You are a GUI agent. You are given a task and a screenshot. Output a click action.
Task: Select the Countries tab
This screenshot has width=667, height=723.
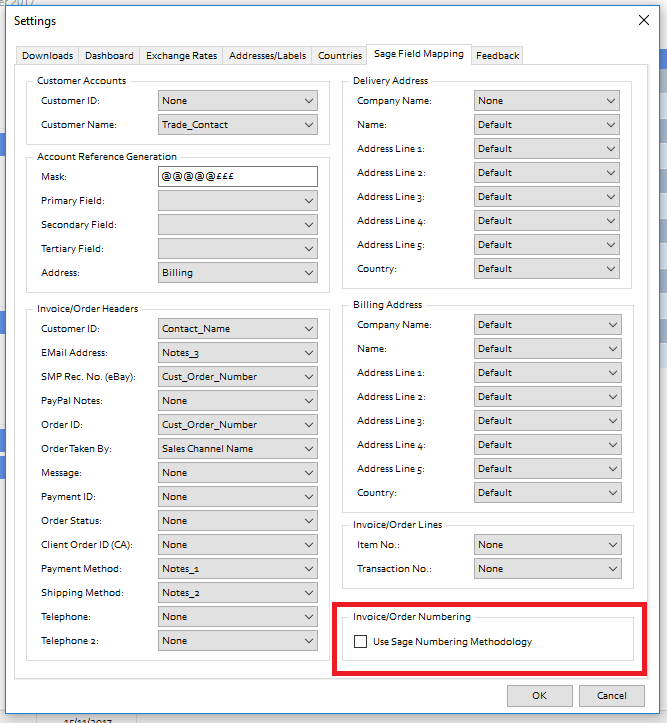[340, 55]
